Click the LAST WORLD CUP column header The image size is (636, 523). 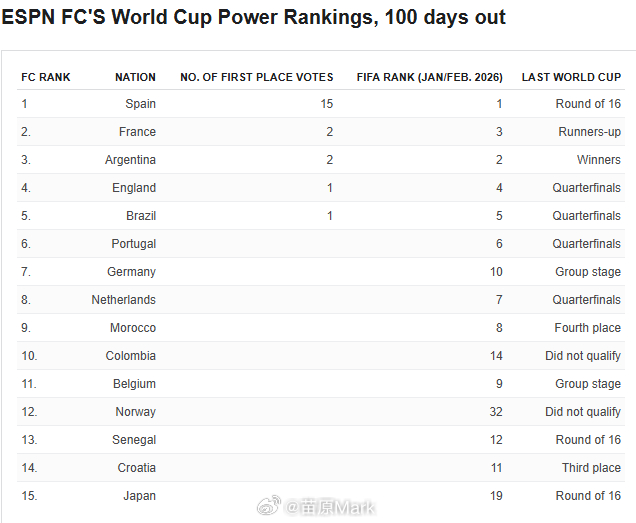(x=571, y=77)
